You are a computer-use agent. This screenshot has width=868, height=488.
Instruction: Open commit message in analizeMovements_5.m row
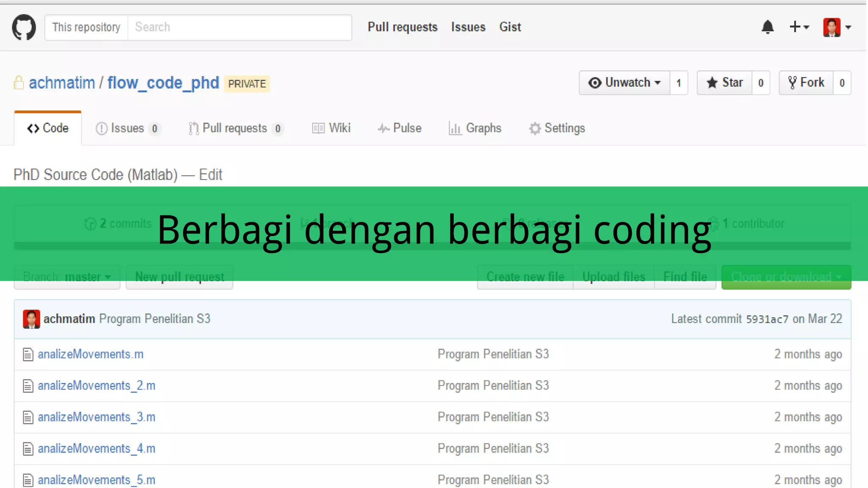(x=493, y=480)
